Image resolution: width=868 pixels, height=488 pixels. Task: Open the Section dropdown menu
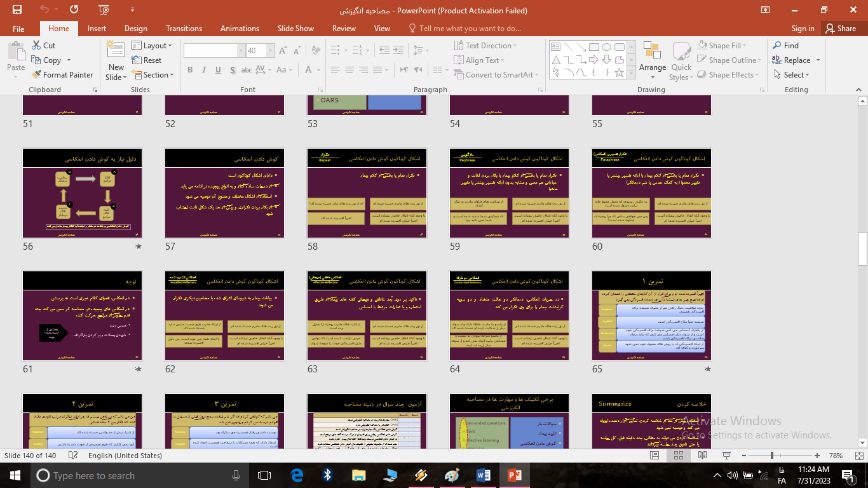[153, 75]
